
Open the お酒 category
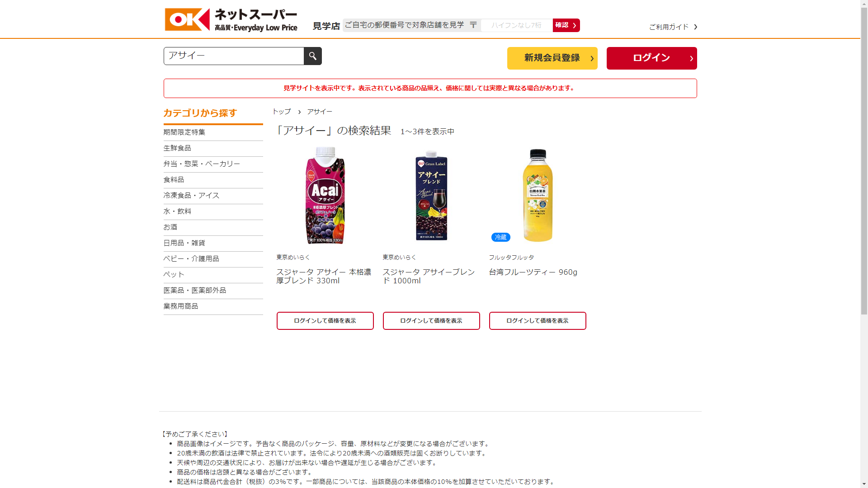[x=213, y=227]
